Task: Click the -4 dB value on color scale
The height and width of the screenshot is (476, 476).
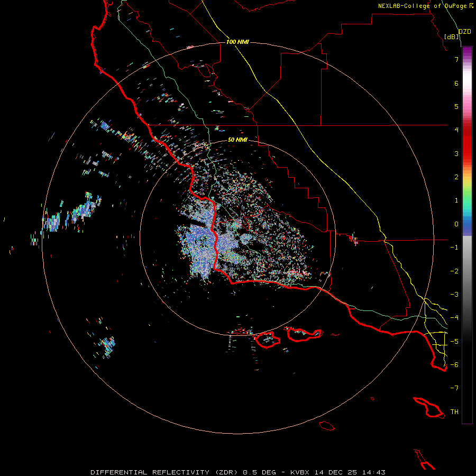Action: (x=454, y=318)
